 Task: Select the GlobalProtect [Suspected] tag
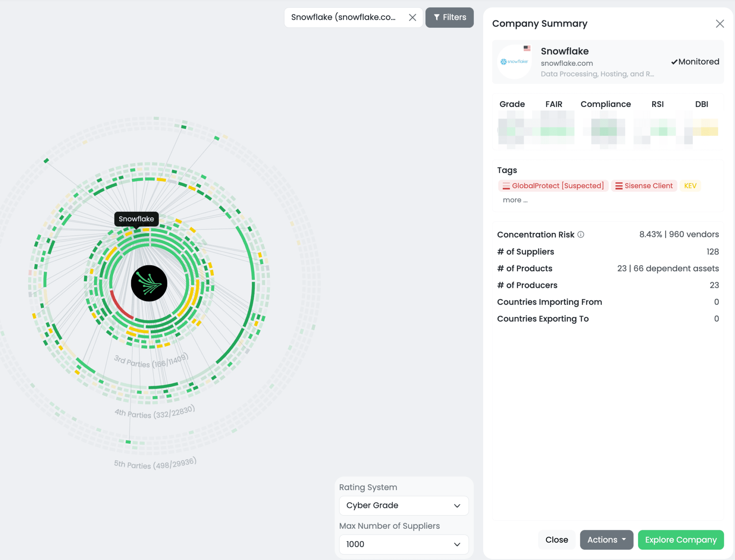pos(553,186)
